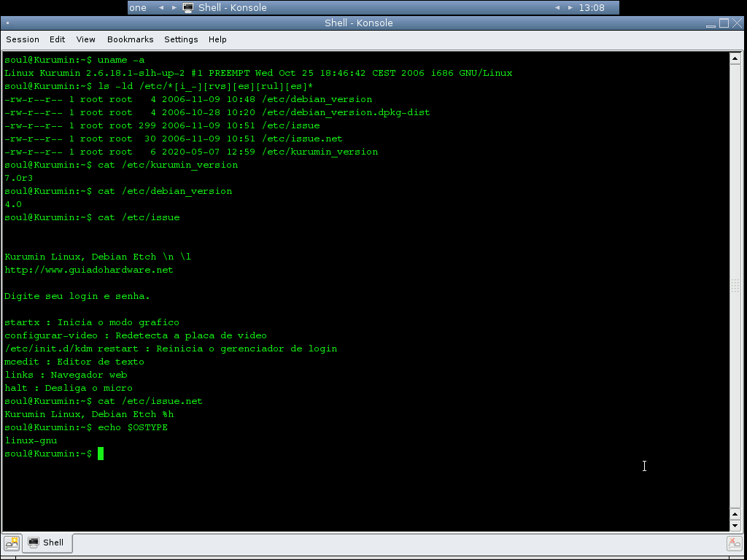Click the halt : Desliga o micro line

(69, 388)
